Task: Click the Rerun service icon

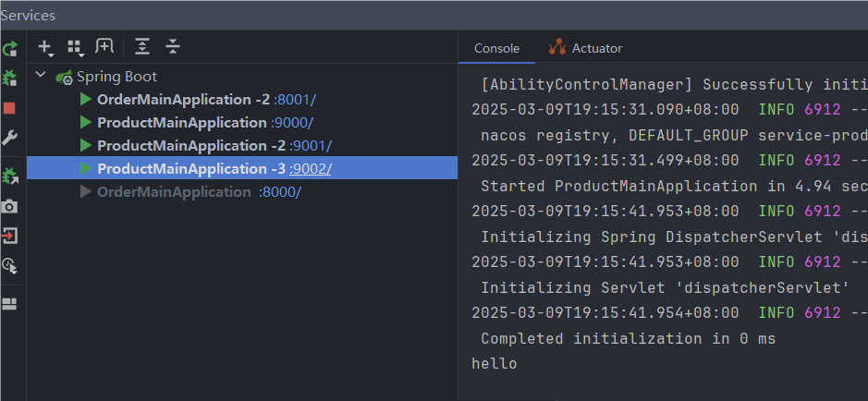Action: point(9,49)
